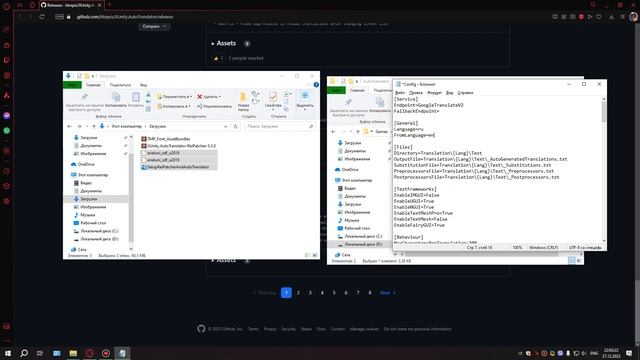Open Windows taskbar search
The height and width of the screenshot is (360, 640).
24,353
